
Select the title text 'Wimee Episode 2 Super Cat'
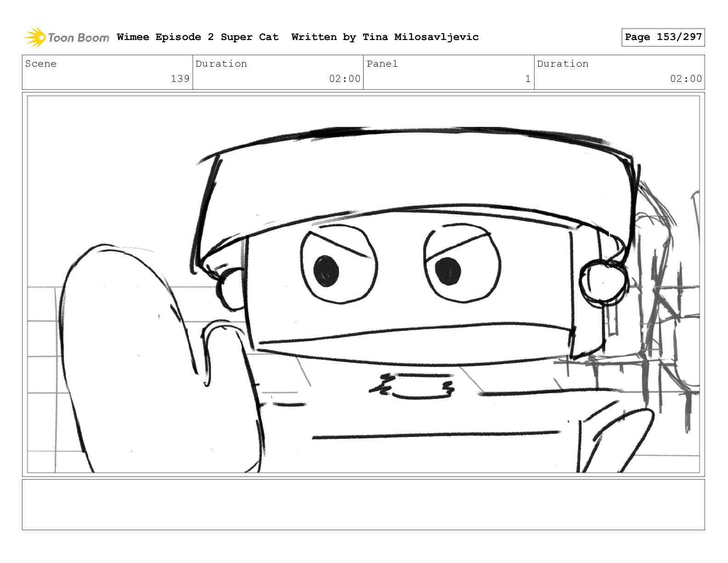pos(198,37)
